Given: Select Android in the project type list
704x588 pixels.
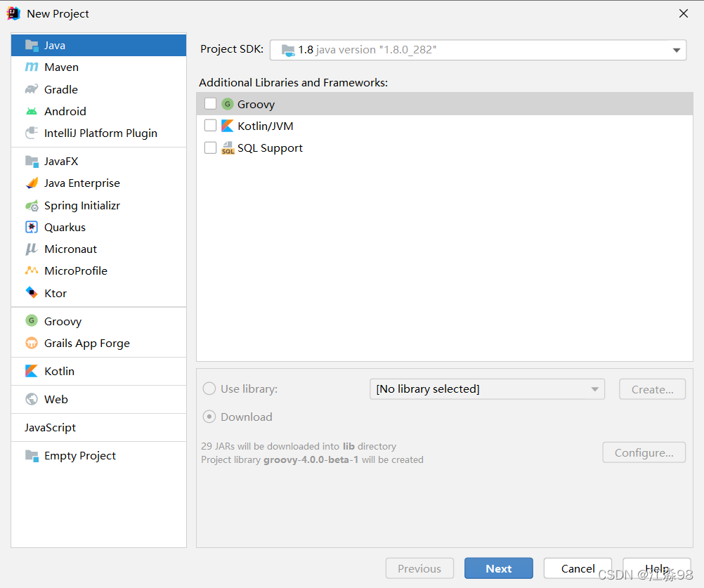Looking at the screenshot, I should pos(65,111).
